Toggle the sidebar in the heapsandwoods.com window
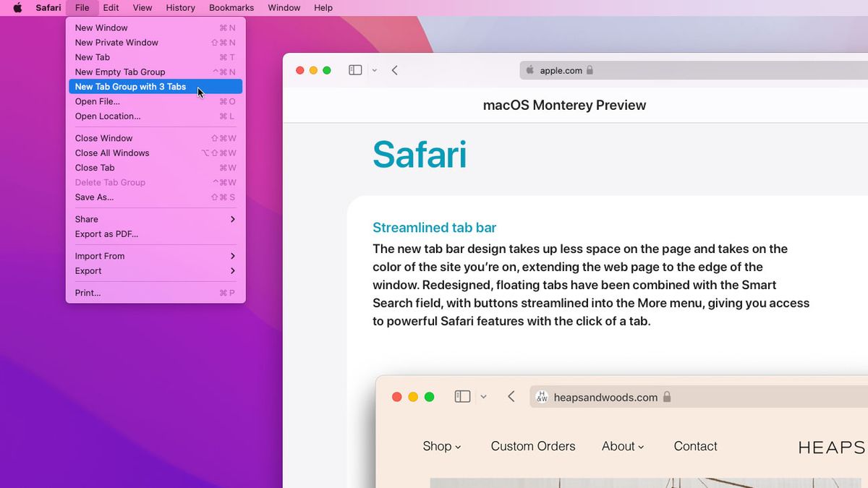 pyautogui.click(x=461, y=396)
